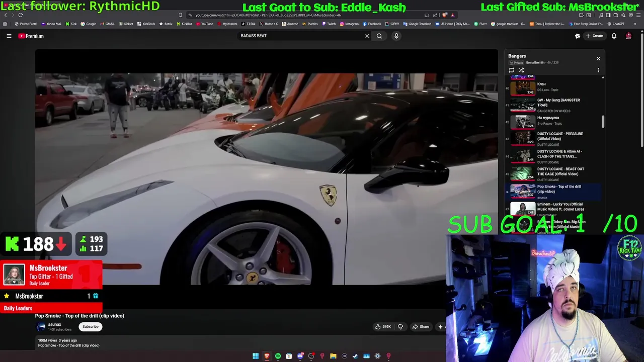Open File Explorer from the taskbar
Screen dimensions: 644x362
[333, 356]
